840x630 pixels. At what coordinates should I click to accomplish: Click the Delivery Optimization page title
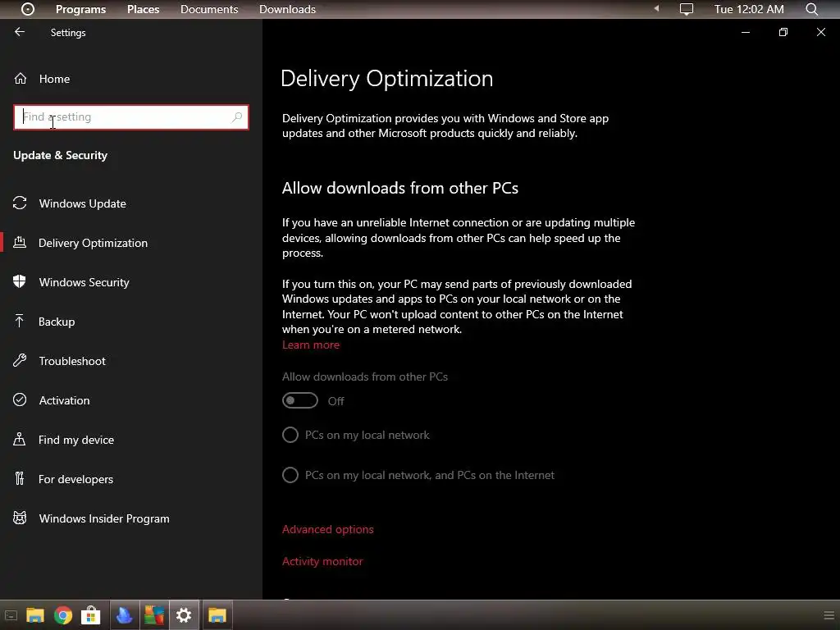(387, 79)
